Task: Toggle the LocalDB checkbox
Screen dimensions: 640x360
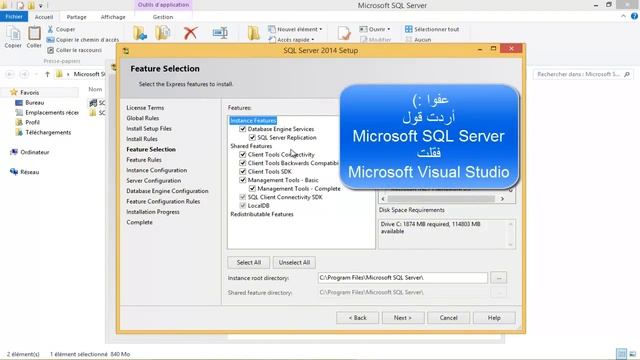Action: pos(242,206)
